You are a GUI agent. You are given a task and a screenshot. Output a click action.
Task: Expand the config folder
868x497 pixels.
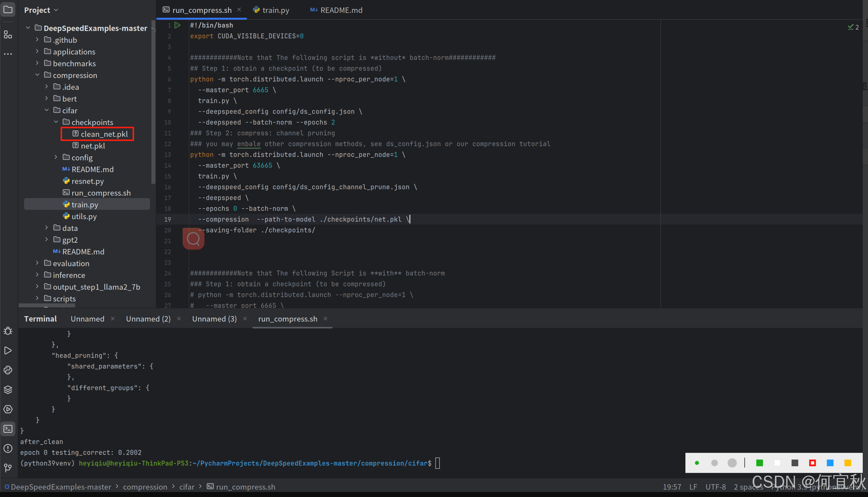pos(56,157)
